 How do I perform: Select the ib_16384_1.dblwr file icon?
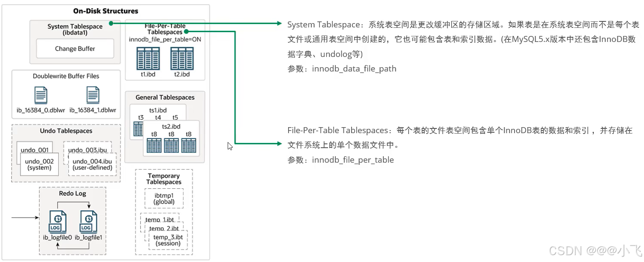point(93,95)
